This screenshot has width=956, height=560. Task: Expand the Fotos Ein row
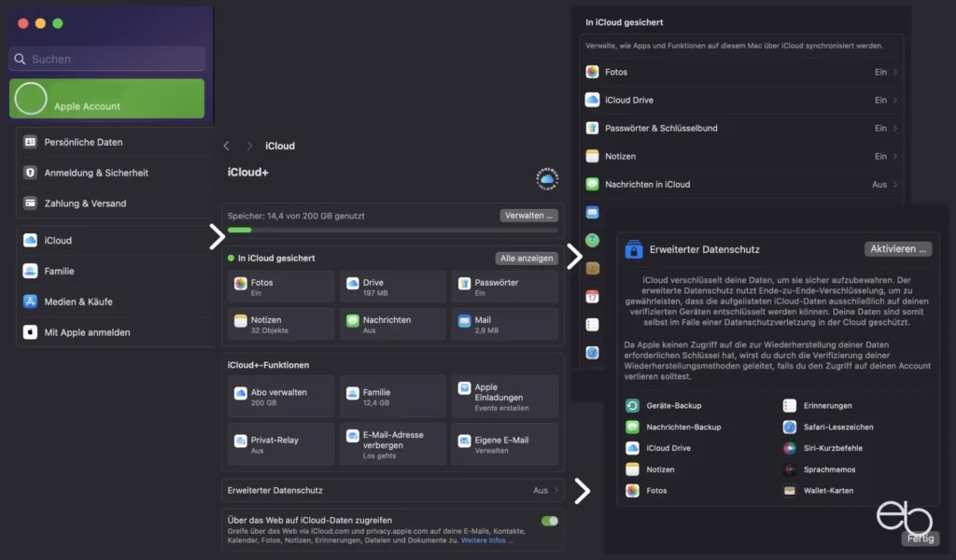tap(741, 72)
